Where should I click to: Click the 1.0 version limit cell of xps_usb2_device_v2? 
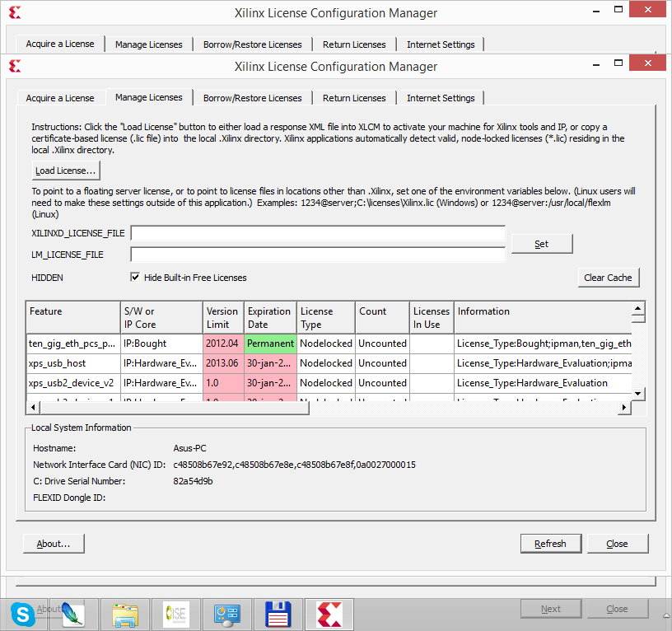click(x=223, y=383)
